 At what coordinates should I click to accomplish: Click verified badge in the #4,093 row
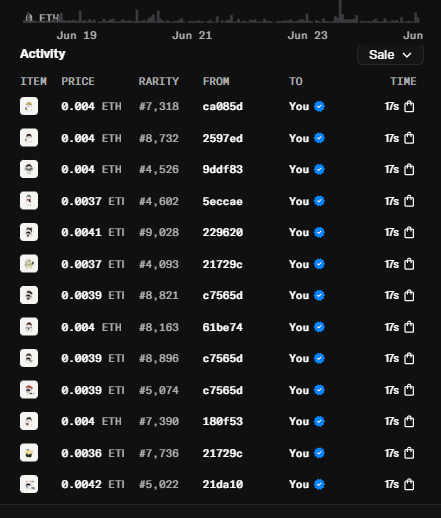pos(319,264)
